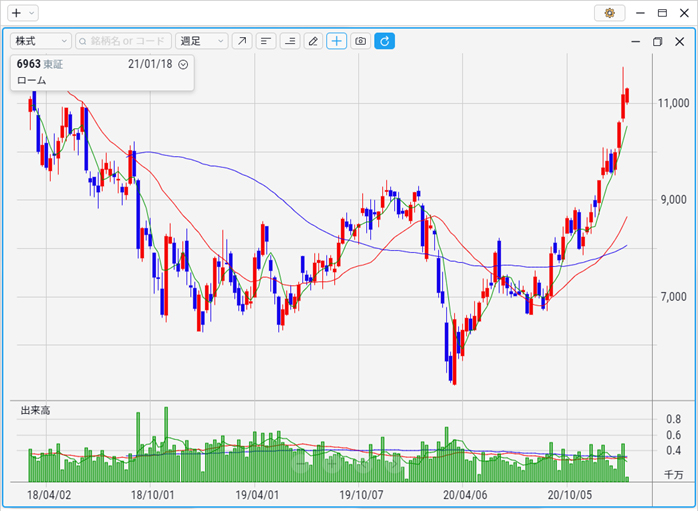Image resolution: width=698 pixels, height=511 pixels.
Task: Zoom in chart with the plus overlay button
Action: point(332,464)
